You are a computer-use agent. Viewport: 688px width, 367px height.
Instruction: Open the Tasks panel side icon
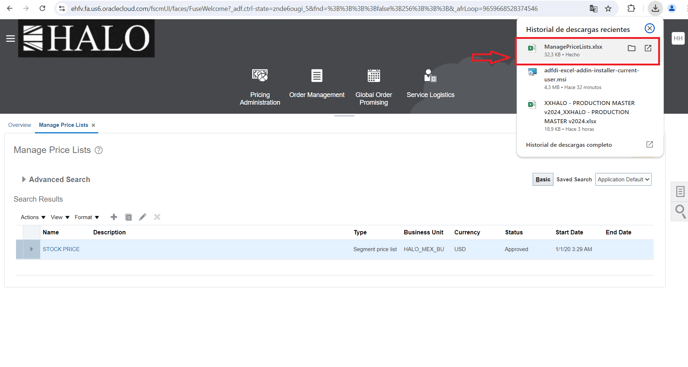680,191
